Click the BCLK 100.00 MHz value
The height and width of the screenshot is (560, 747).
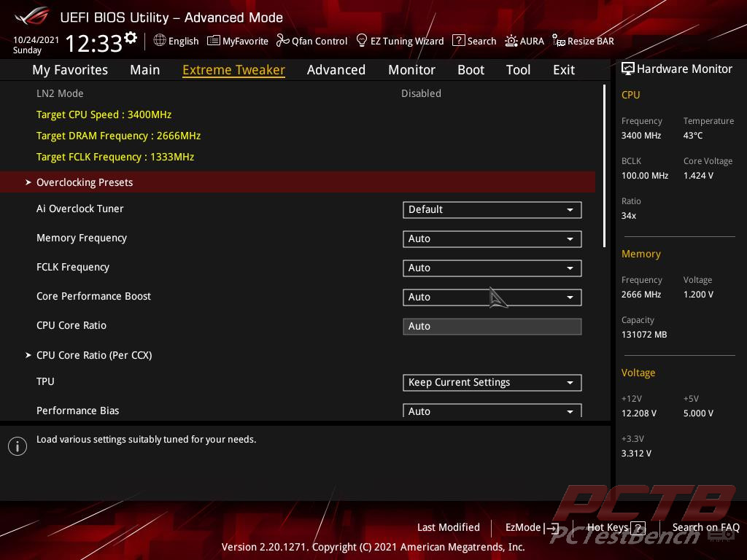click(645, 176)
